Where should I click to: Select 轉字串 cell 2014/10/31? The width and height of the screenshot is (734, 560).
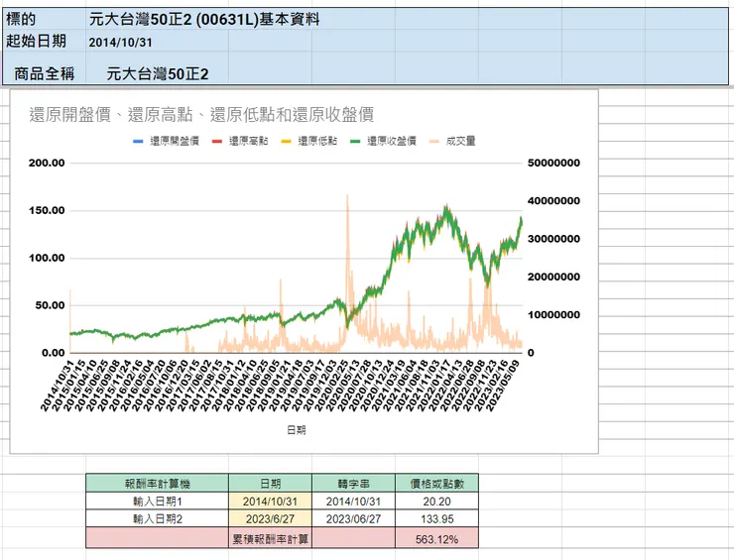(353, 502)
